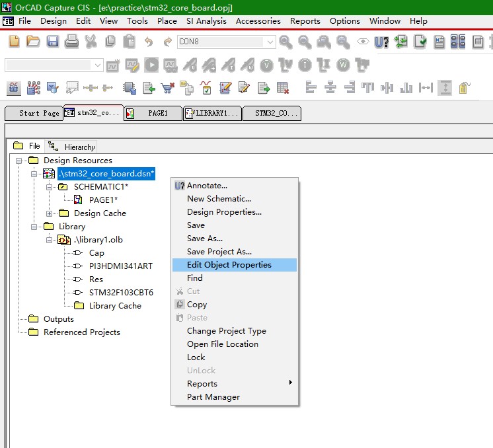Click the Redo arrow icon
493x448 pixels.
(168, 42)
